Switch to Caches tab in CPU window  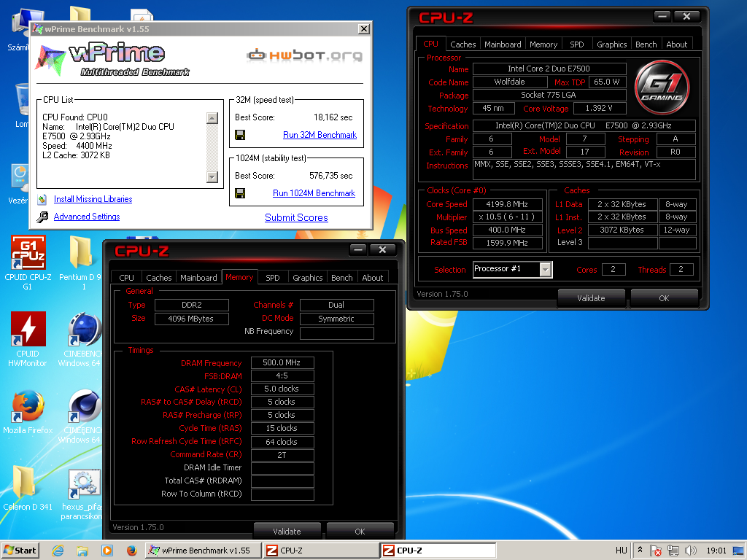[462, 44]
